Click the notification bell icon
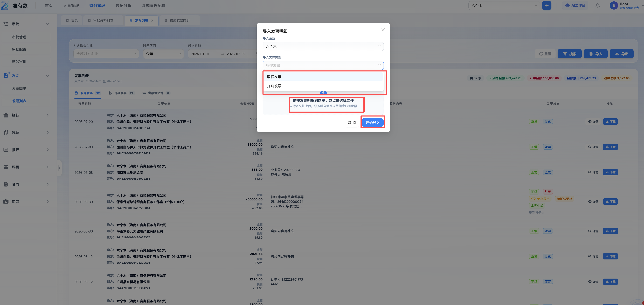Screen dimensions: 644x305 click(x=597, y=5)
